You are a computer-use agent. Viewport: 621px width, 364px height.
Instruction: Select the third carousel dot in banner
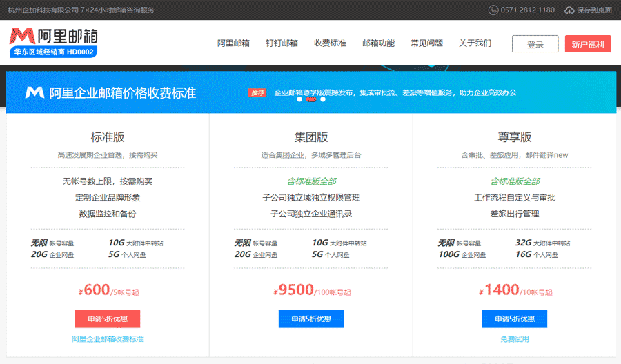pyautogui.click(x=323, y=99)
